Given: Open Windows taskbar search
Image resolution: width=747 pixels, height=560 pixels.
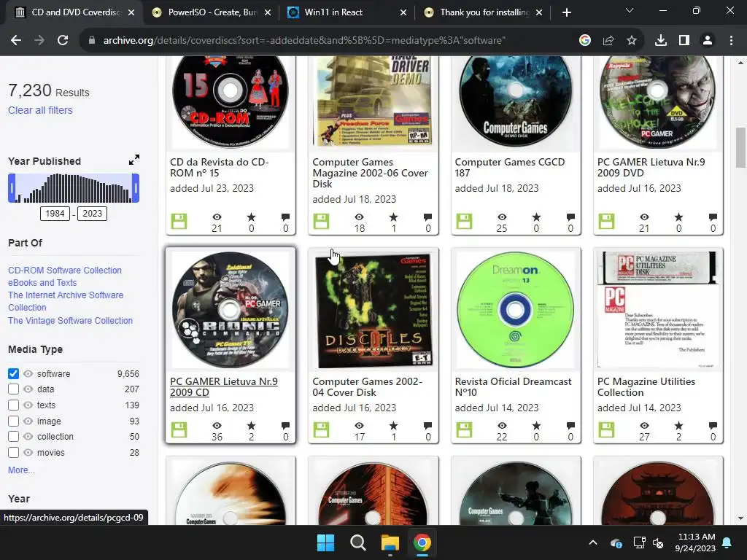Looking at the screenshot, I should point(357,542).
